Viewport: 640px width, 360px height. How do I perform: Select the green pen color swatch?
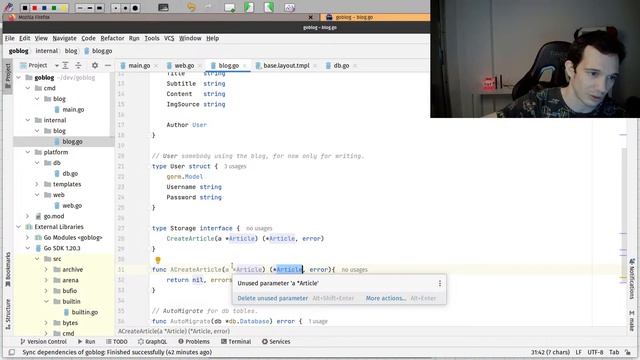click(54, 7)
